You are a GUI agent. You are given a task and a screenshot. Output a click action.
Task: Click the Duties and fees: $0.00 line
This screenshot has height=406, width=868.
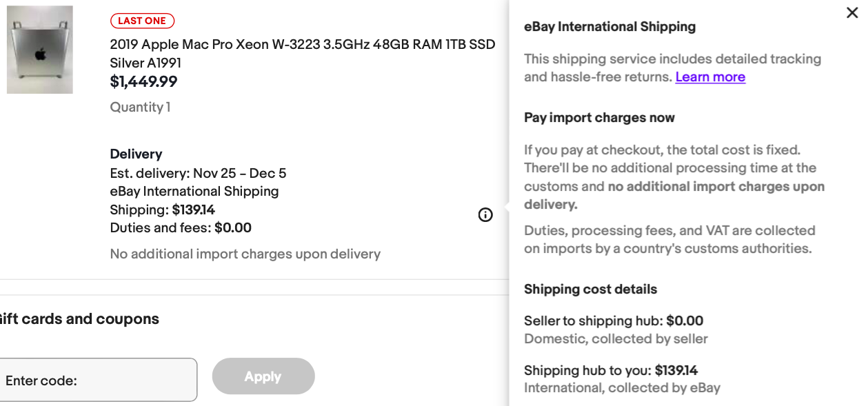point(181,227)
